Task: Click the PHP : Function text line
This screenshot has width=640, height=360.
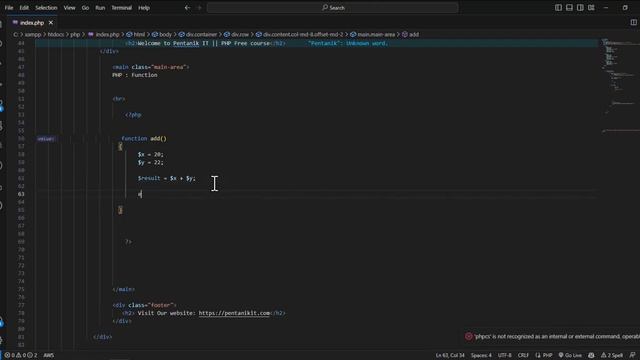Action: pos(135,75)
